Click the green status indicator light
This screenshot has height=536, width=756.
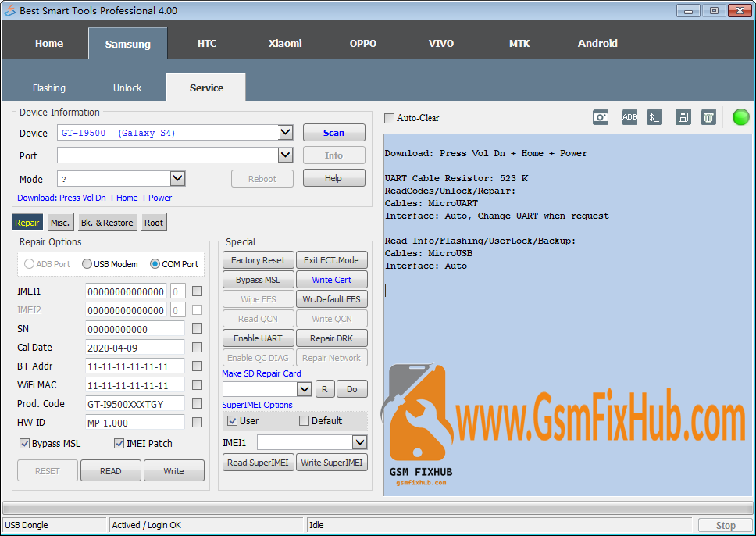pos(740,117)
